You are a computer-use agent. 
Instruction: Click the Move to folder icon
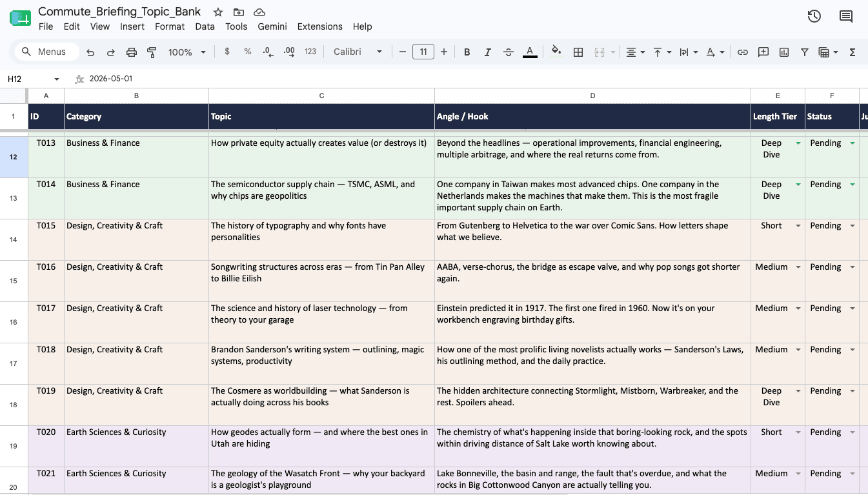coord(239,12)
